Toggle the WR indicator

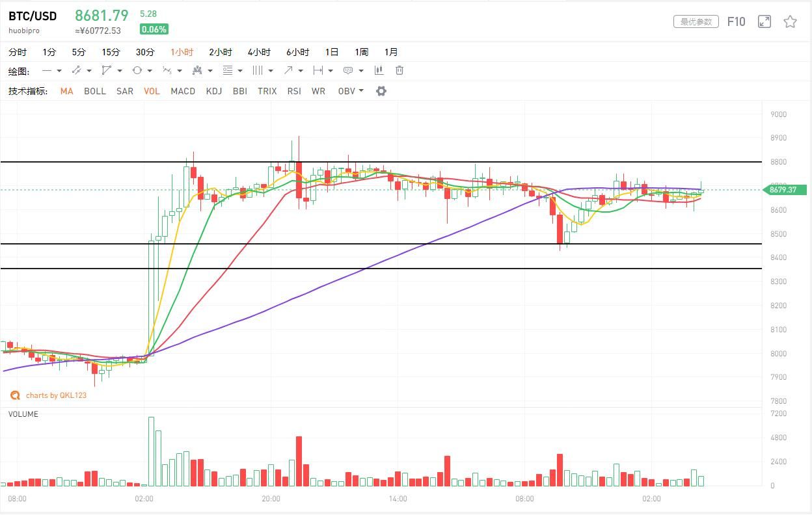click(x=318, y=91)
